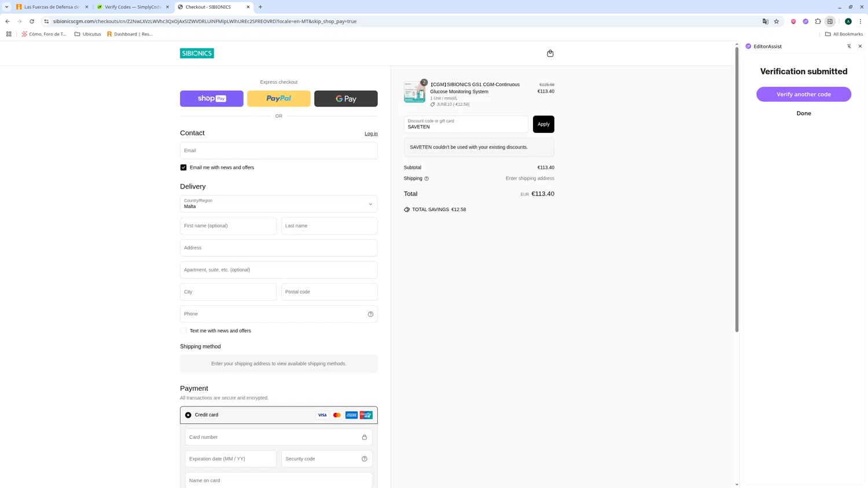The width and height of the screenshot is (868, 488).
Task: Switch to the Verify Codes SimplyCodes tab
Action: point(133,7)
